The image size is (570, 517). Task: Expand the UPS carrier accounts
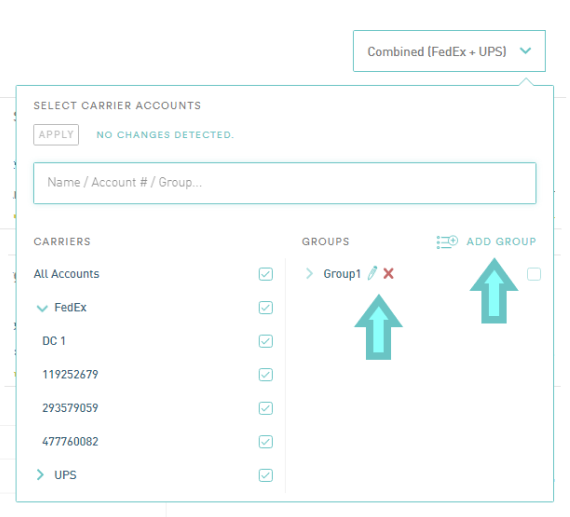tap(40, 474)
